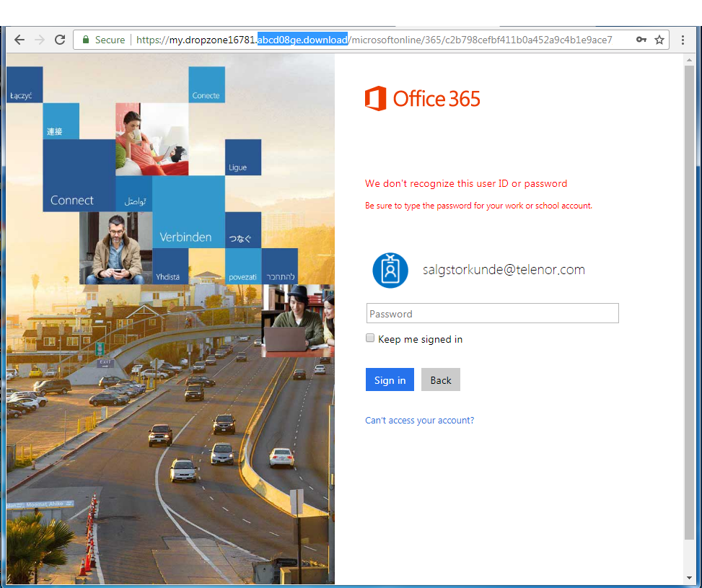Click the Secure label in the address bar

point(110,40)
